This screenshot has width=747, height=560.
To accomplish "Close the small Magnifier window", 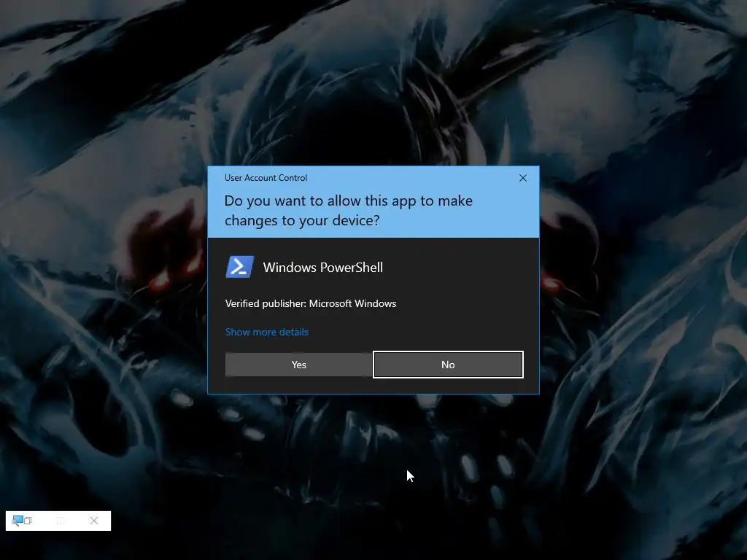I will click(94, 521).
